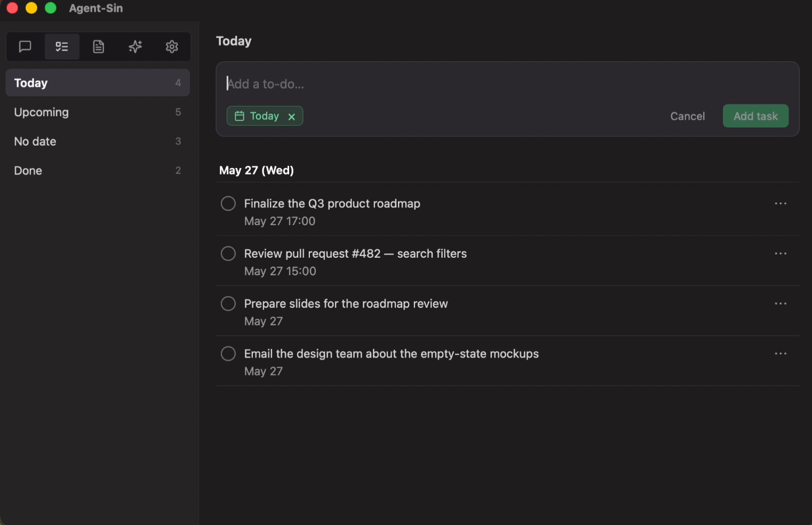Screen dimensions: 812x525
Task: Click the No date count badge 3
Action: pyautogui.click(x=178, y=141)
